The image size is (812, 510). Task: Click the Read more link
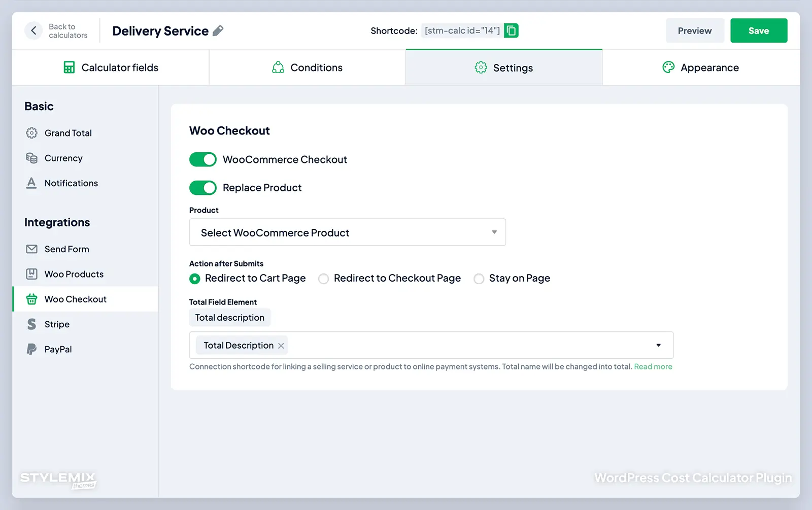[x=653, y=366]
